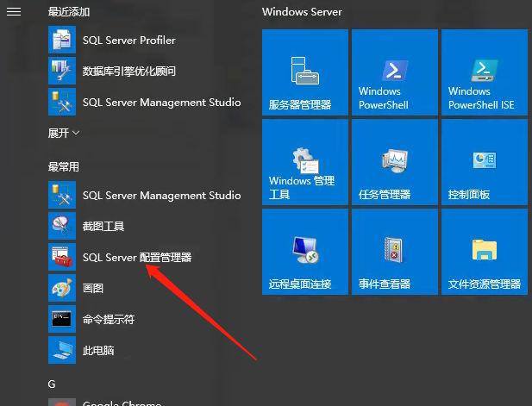The height and width of the screenshot is (406, 532).
Task: Open the 画图 paint palette icon
Action: click(x=62, y=288)
